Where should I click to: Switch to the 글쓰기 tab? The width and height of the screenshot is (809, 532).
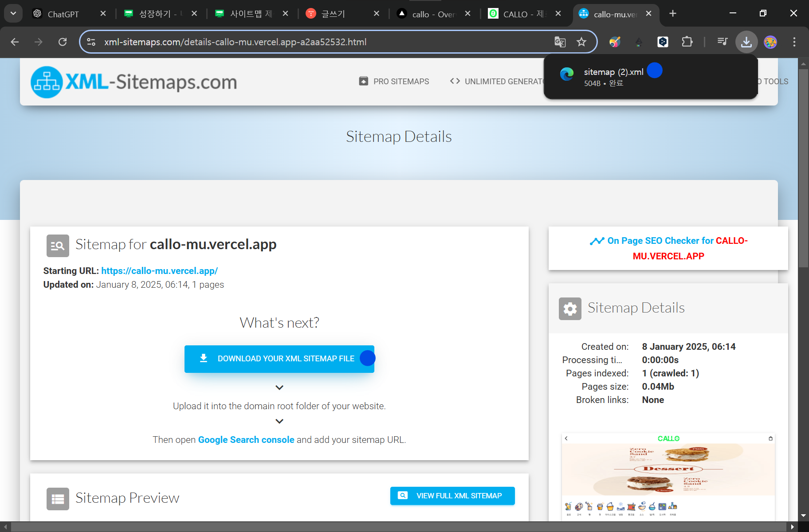pyautogui.click(x=333, y=14)
